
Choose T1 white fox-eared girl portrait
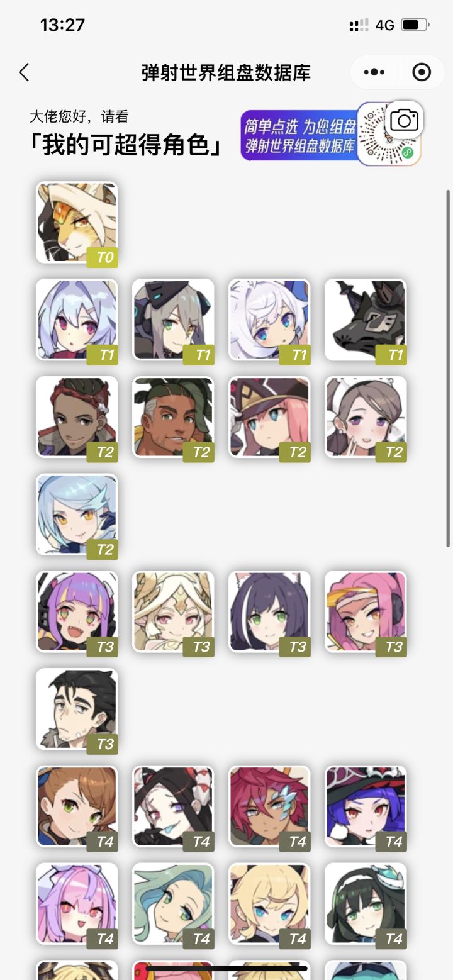coord(269,320)
